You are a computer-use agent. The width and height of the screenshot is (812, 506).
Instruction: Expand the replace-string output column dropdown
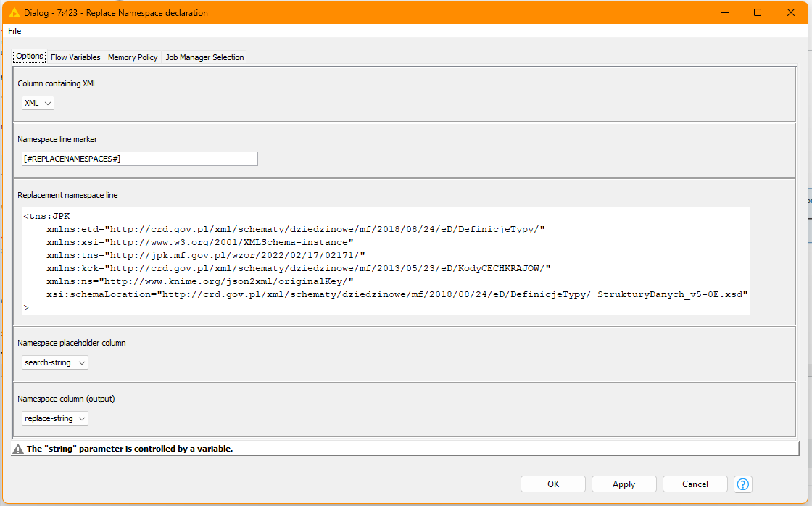pos(55,418)
